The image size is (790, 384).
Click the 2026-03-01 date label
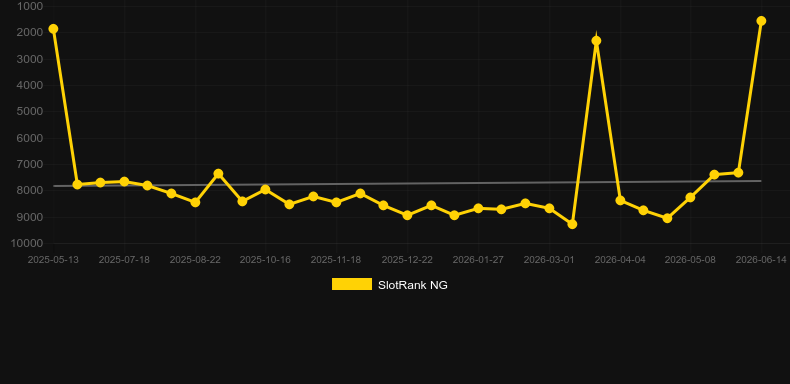tap(549, 260)
